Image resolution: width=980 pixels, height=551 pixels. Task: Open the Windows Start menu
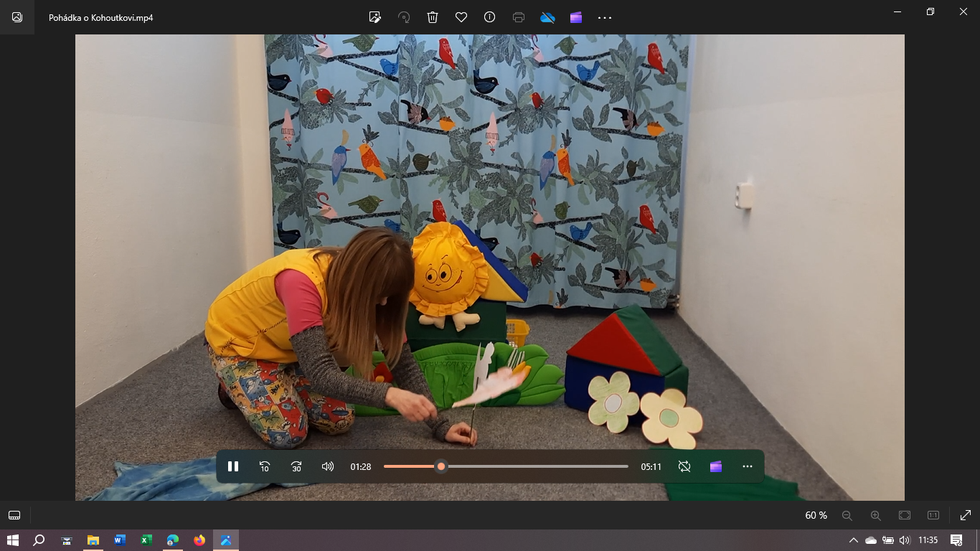[x=13, y=540]
